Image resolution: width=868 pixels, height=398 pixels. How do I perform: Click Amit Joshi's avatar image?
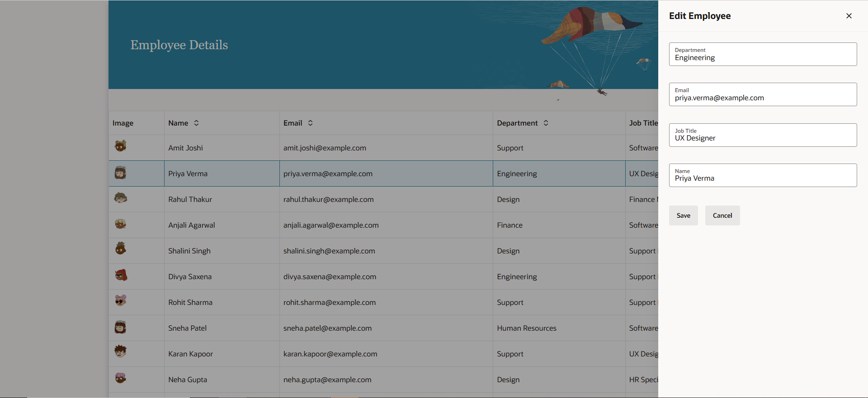coord(120,146)
